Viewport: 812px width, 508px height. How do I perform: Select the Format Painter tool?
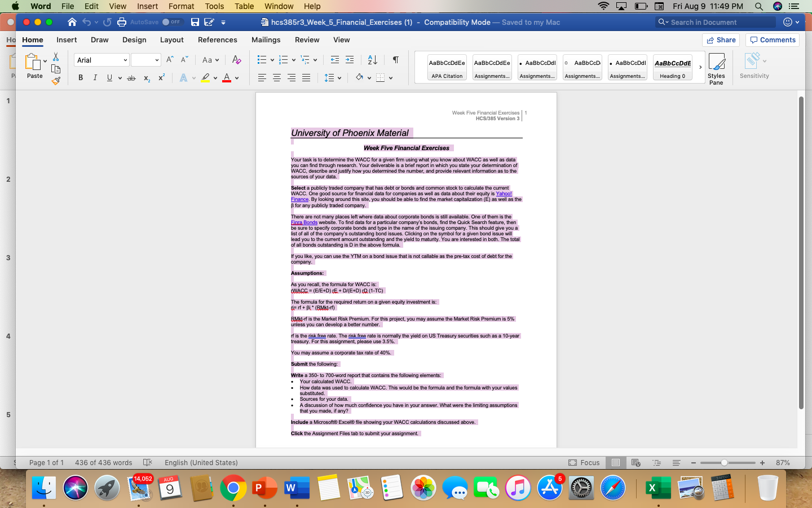pos(55,81)
